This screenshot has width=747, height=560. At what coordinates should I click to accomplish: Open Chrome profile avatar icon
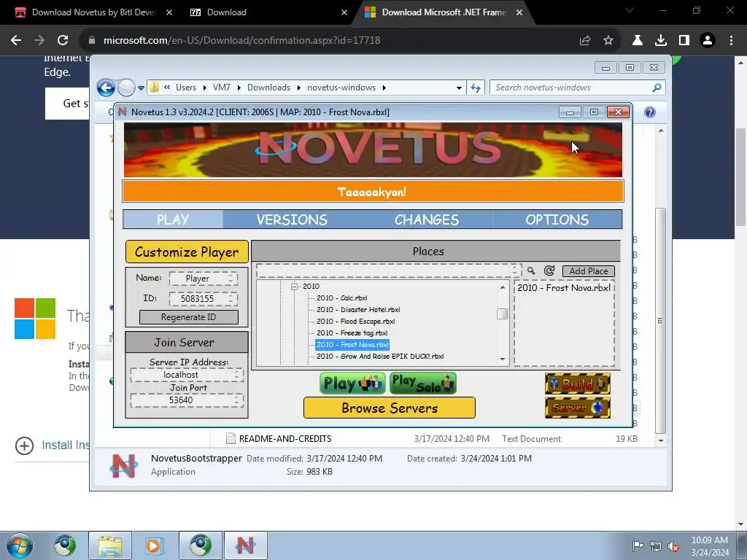708,41
